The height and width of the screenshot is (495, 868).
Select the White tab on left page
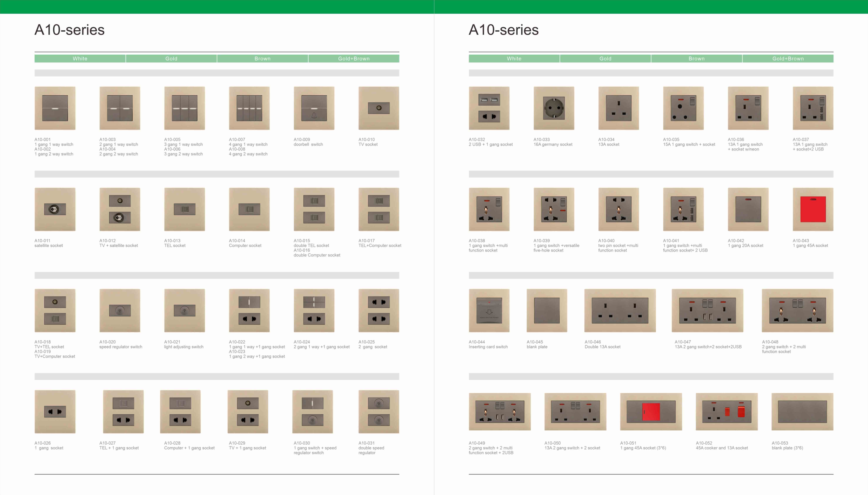coord(80,59)
